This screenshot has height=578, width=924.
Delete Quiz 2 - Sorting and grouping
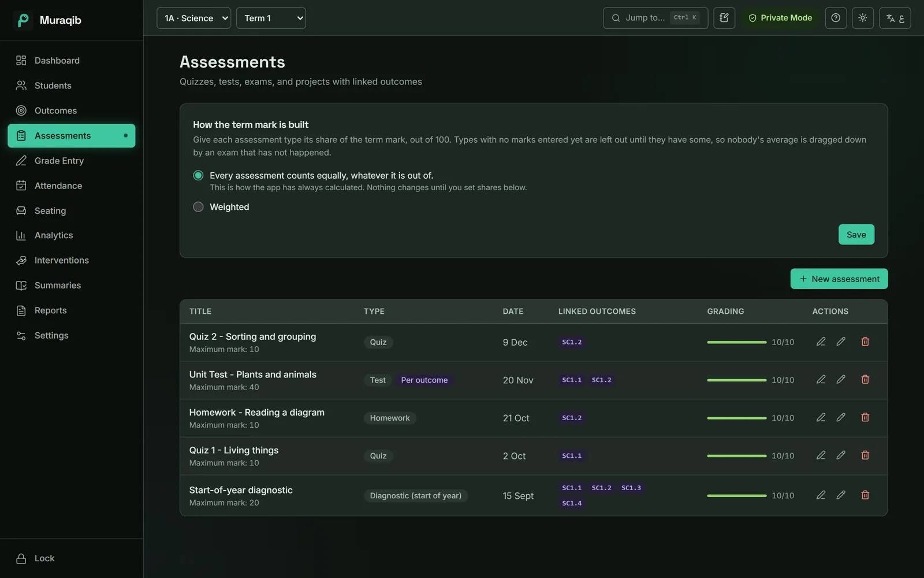865,342
